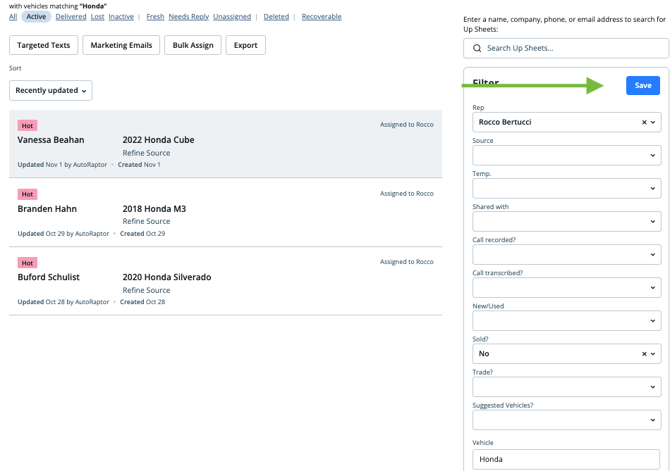670x471 pixels.
Task: Open Marketing Emails
Action: point(121,45)
